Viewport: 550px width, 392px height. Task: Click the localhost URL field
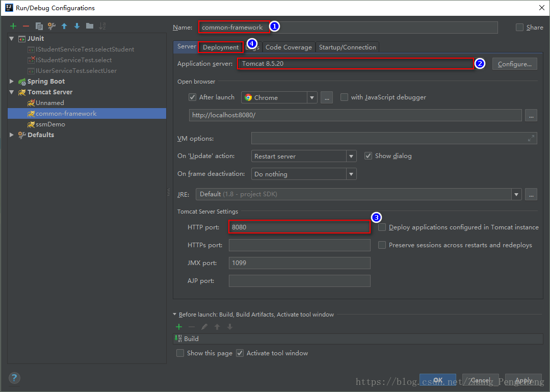click(x=355, y=115)
